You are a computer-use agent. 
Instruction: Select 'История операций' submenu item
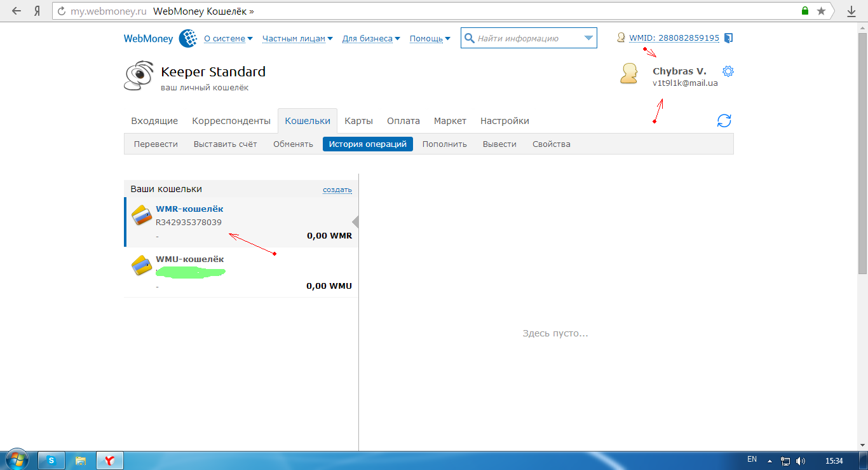point(368,144)
